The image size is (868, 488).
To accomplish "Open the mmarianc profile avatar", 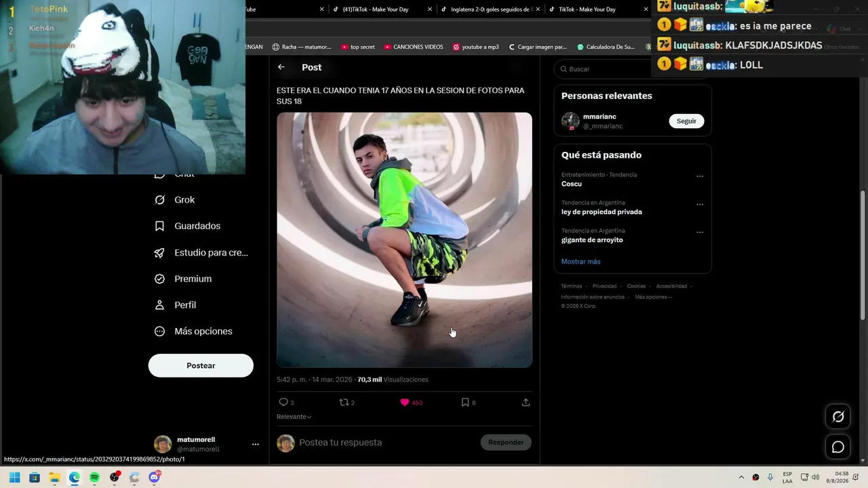I will 570,121.
